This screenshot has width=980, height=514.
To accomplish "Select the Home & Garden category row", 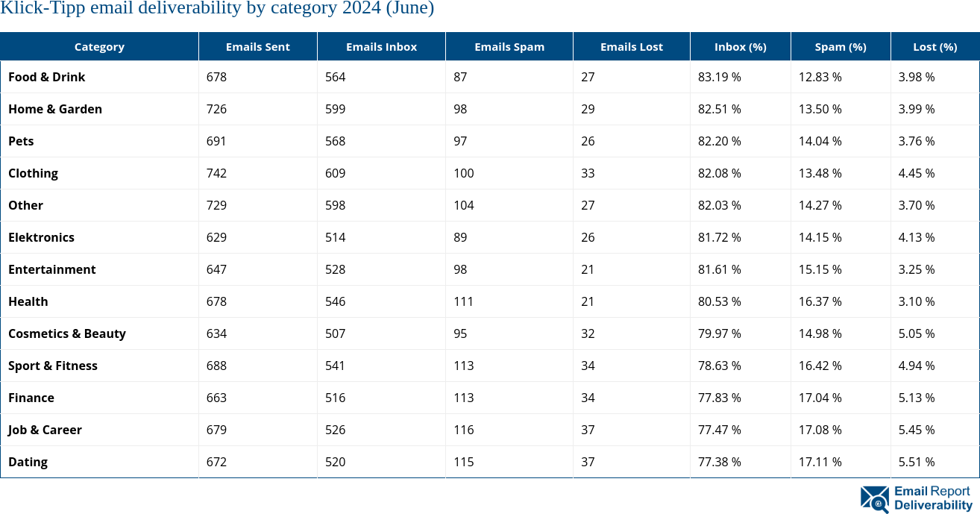I will click(55, 109).
